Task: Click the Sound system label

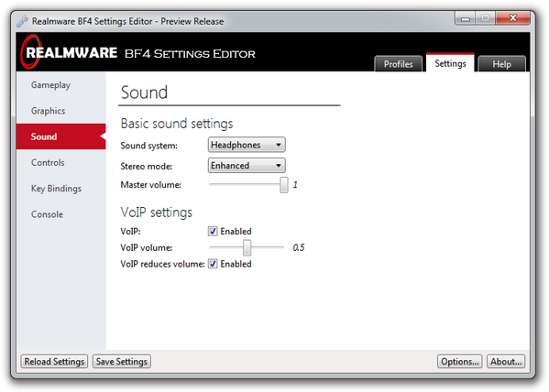Action: 148,146
